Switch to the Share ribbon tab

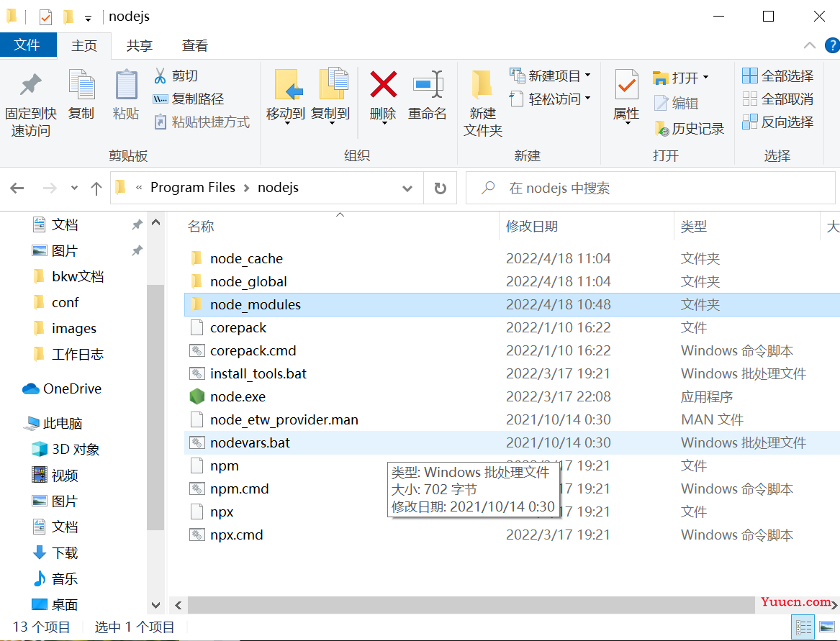(140, 46)
